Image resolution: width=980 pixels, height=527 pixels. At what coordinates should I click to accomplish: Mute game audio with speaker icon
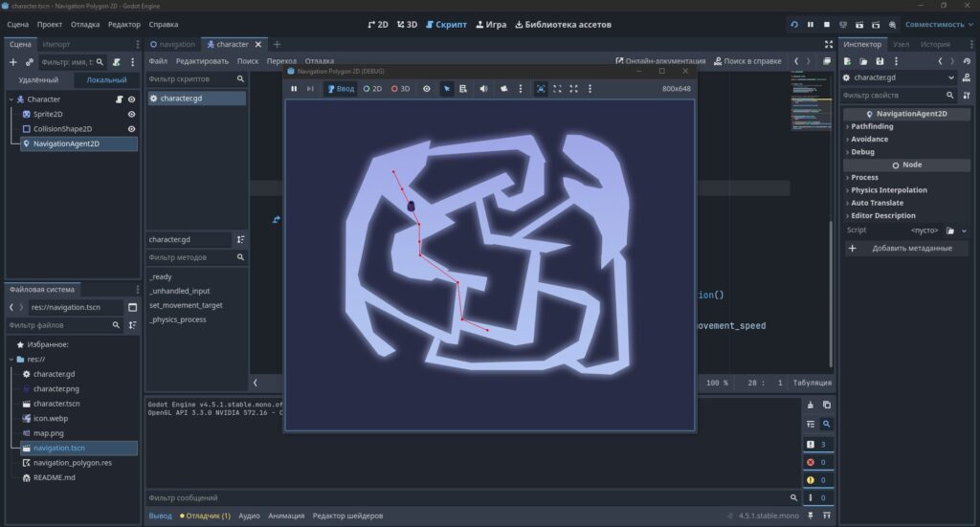[483, 89]
